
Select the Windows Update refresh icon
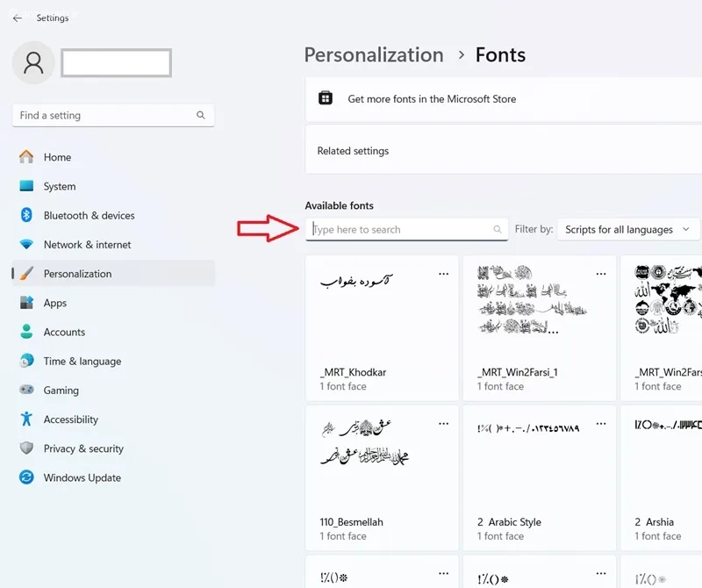(26, 477)
